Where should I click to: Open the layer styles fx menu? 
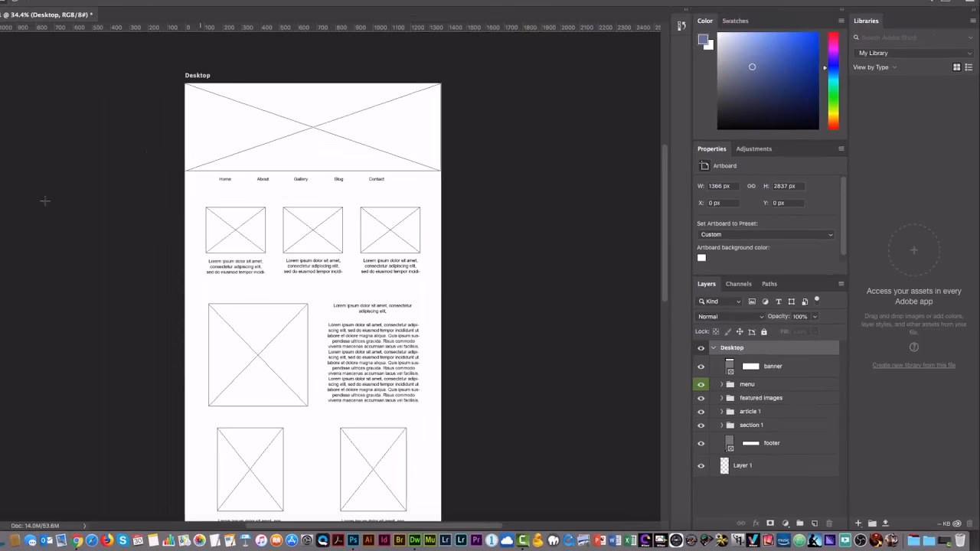click(x=756, y=523)
